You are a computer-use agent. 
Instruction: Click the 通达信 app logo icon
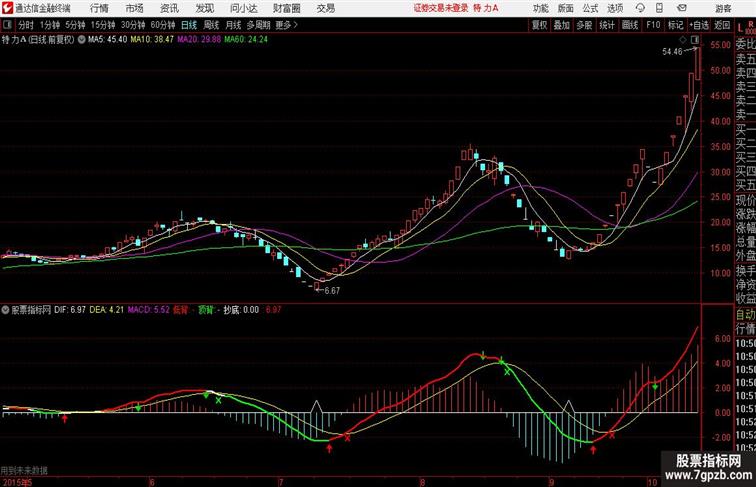(7, 8)
